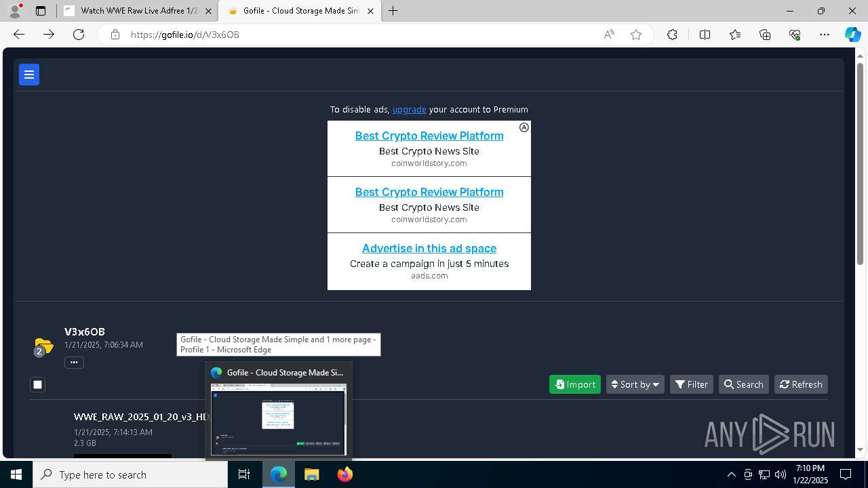The image size is (868, 488).
Task: Open Task View on taskbar
Action: click(x=244, y=474)
